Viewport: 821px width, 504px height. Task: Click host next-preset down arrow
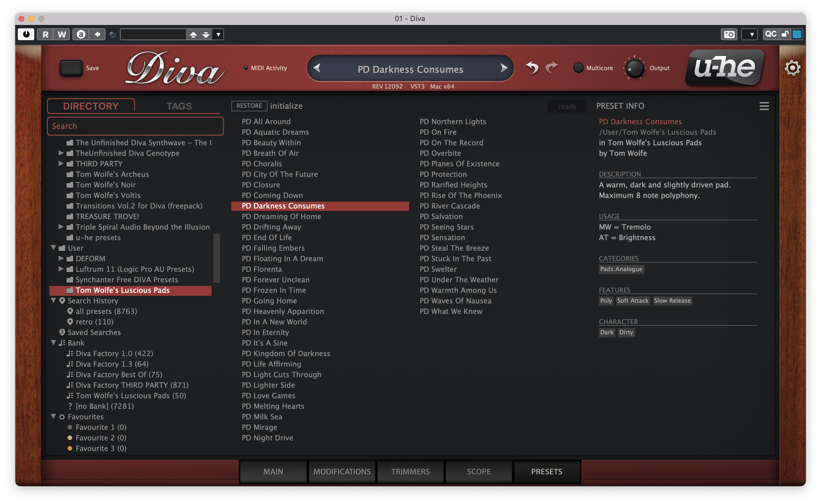tap(206, 34)
